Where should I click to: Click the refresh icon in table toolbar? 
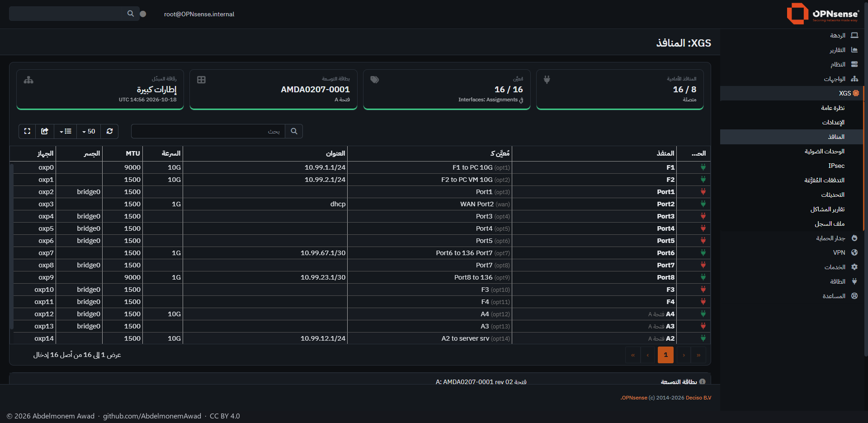[x=109, y=131]
